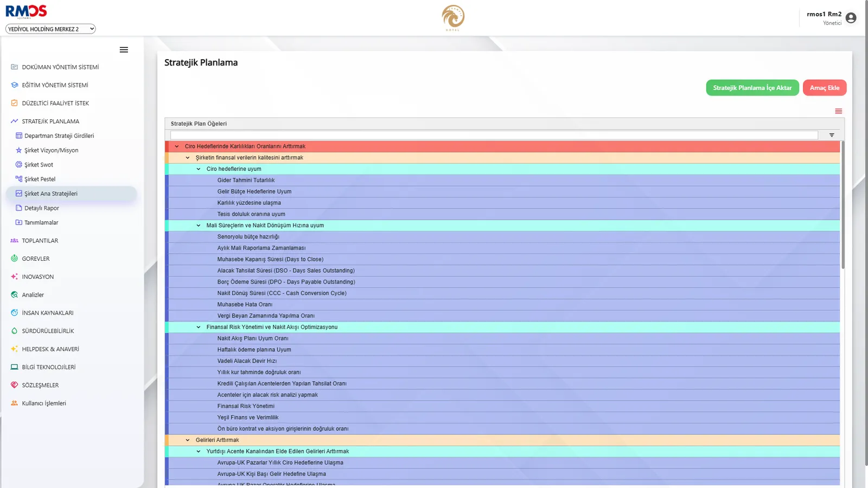Image resolution: width=868 pixels, height=488 pixels.
Task: Open the İnsan Kaynakları menu item
Action: point(48,313)
